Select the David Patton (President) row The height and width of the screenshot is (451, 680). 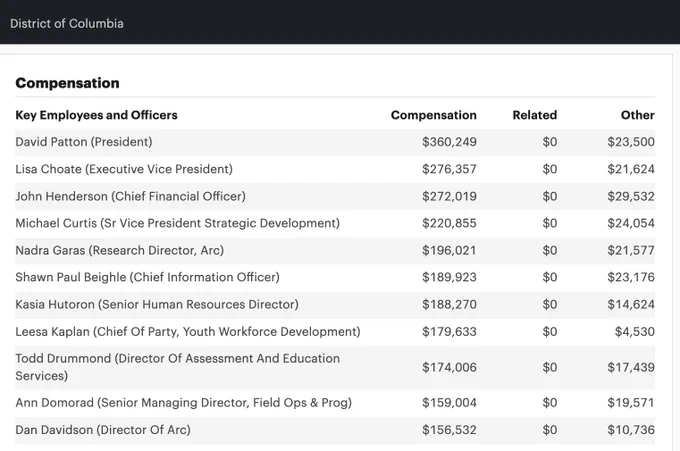click(335, 142)
